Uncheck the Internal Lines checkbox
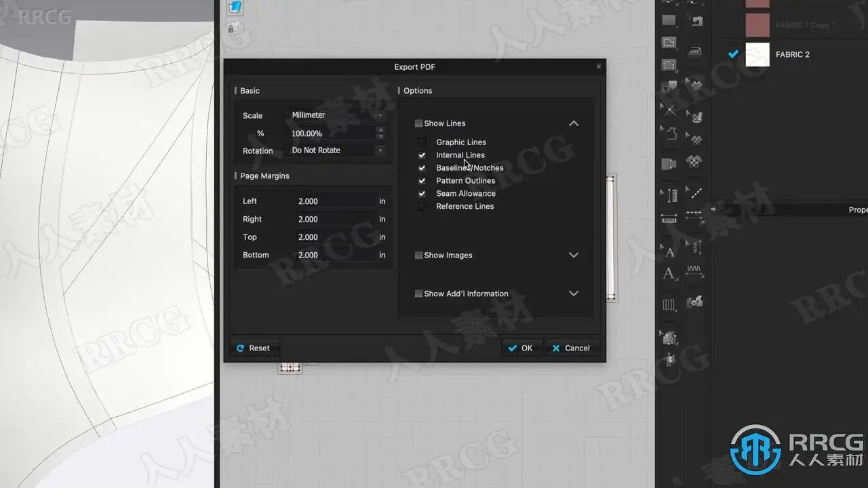 pos(422,155)
